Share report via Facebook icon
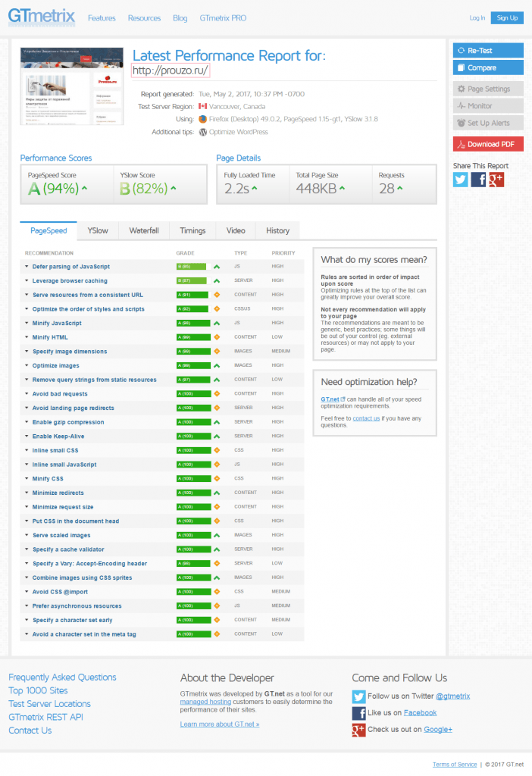 click(x=478, y=180)
